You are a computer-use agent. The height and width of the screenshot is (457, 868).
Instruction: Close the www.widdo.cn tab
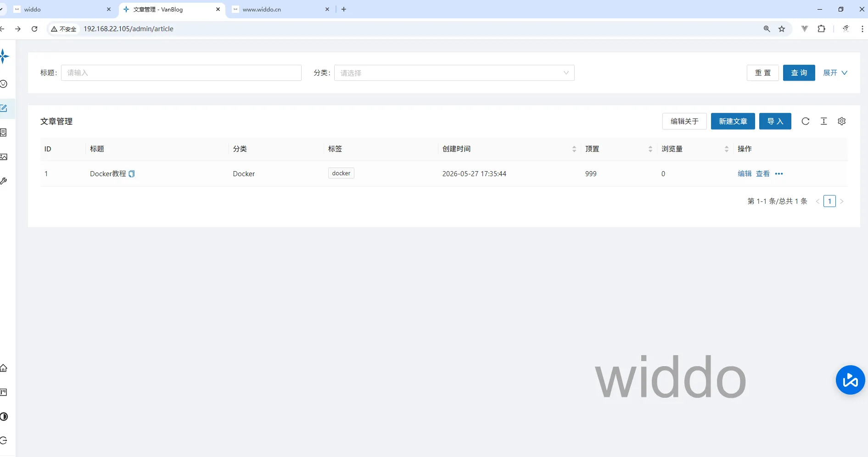[x=327, y=9]
